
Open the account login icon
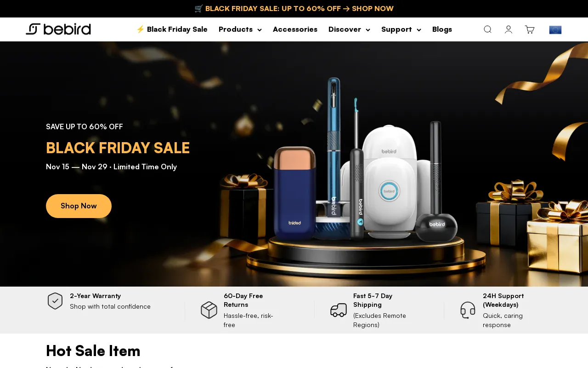tap(509, 29)
